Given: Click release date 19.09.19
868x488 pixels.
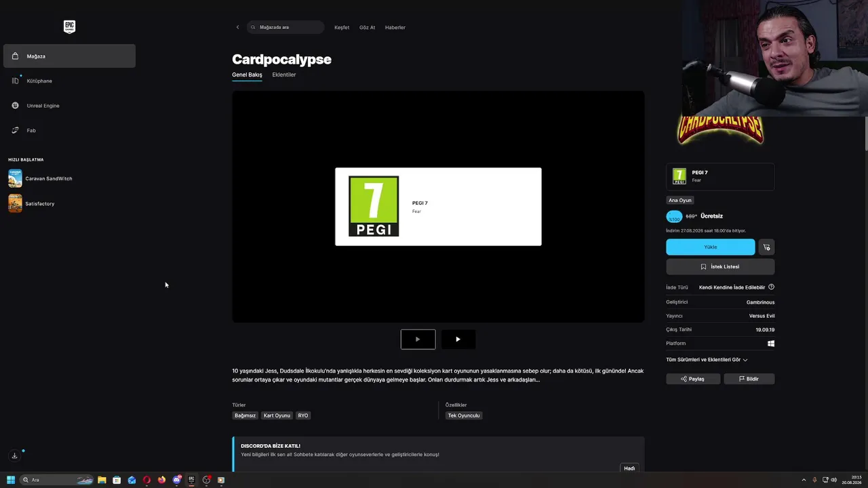Looking at the screenshot, I should click(765, 330).
